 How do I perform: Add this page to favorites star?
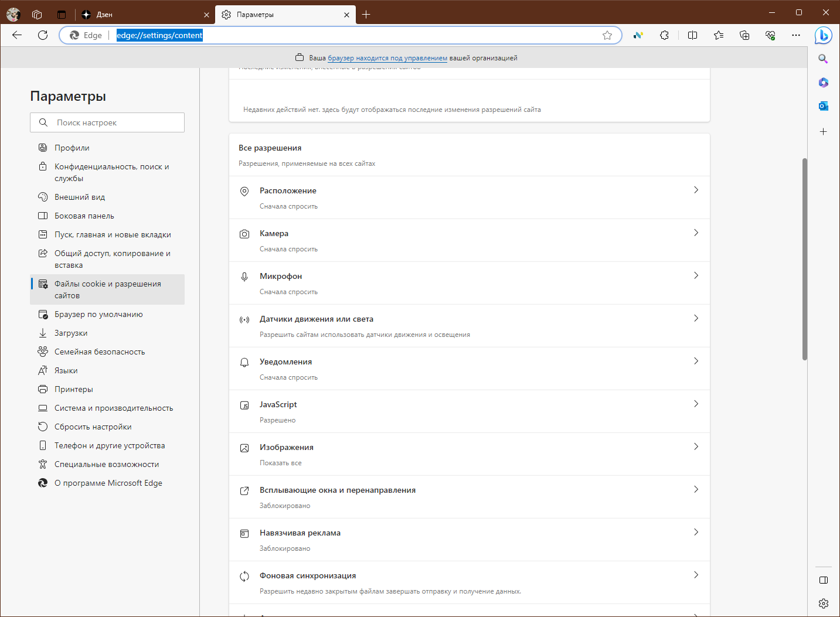tap(607, 35)
